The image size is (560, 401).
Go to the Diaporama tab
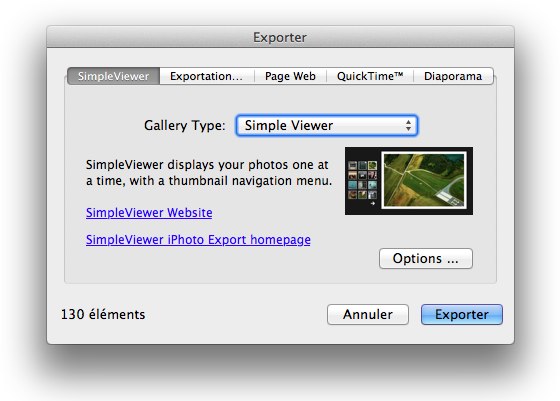tap(453, 76)
